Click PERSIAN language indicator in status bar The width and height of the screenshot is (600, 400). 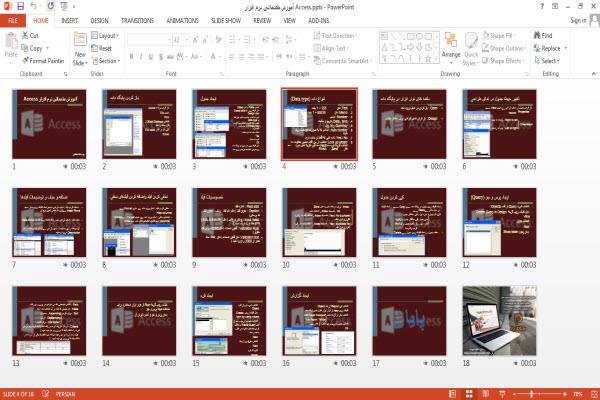coord(65,394)
